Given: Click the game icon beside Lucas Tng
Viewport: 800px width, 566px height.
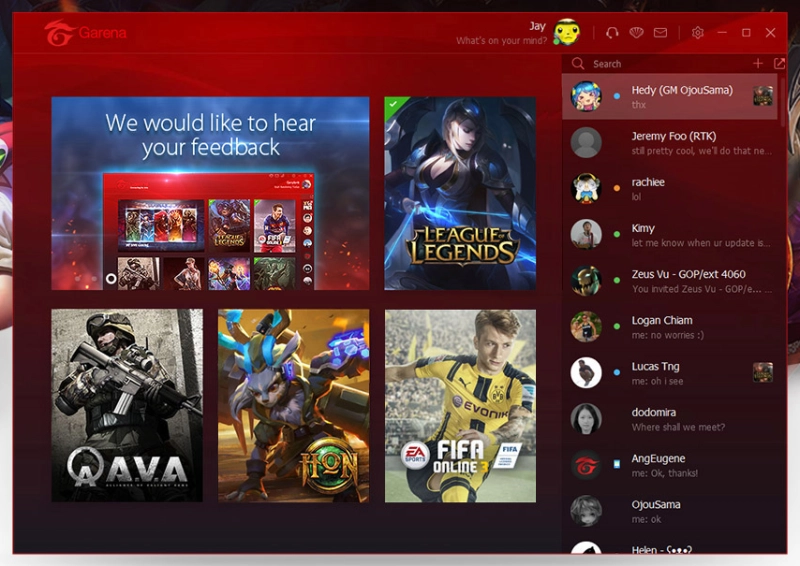Looking at the screenshot, I should point(763,372).
